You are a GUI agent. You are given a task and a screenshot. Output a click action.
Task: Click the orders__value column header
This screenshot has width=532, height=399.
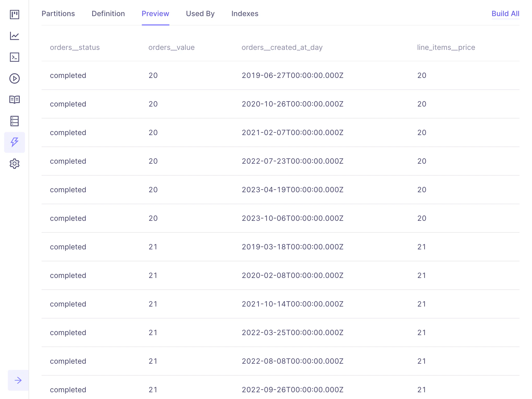(x=171, y=47)
